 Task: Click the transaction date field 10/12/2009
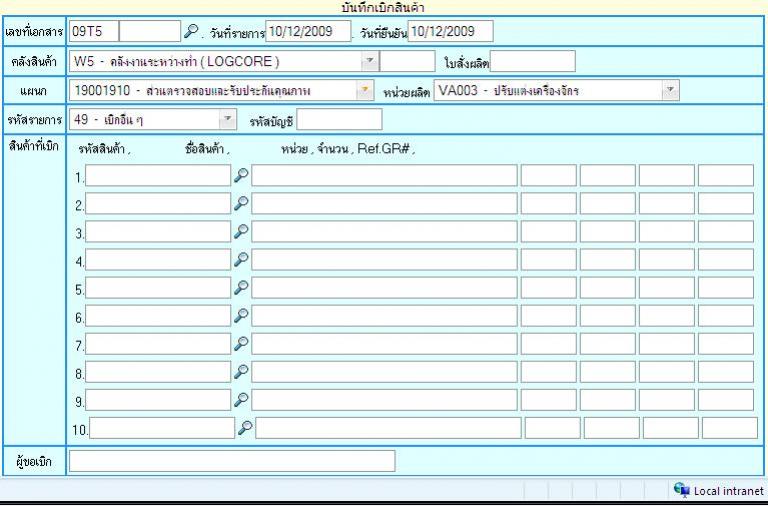coord(308,31)
